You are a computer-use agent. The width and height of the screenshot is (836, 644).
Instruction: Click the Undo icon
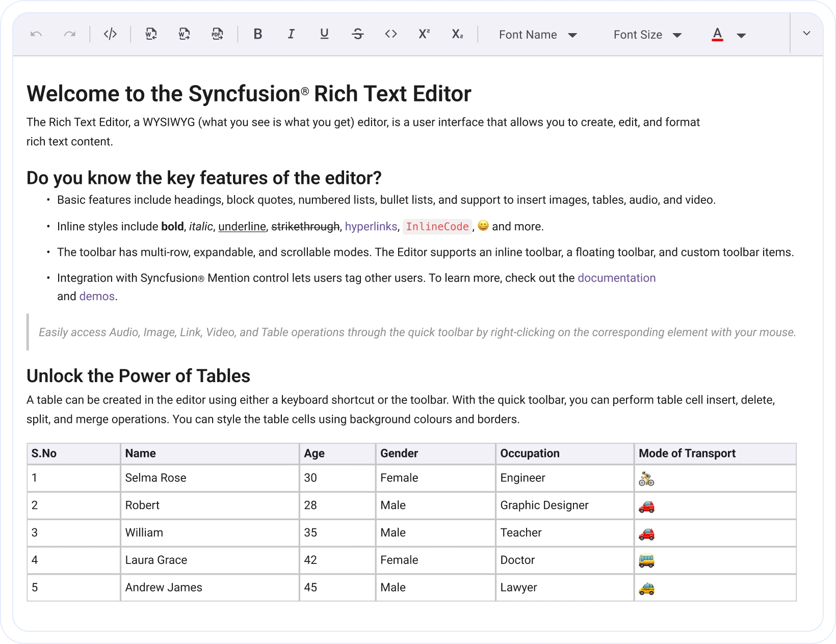[x=36, y=34]
